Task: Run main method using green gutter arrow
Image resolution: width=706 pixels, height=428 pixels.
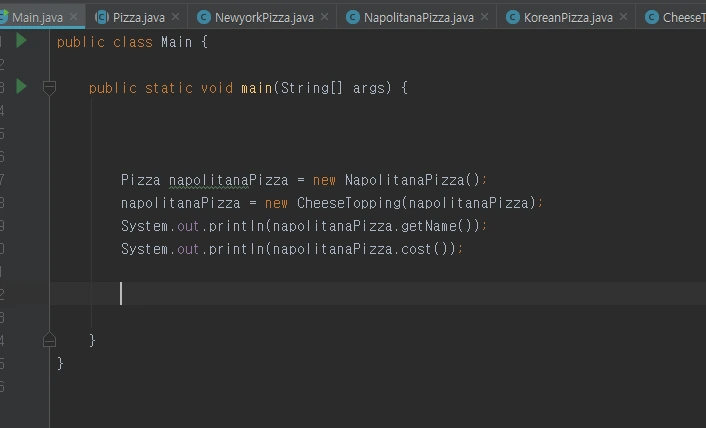Action: tap(21, 86)
